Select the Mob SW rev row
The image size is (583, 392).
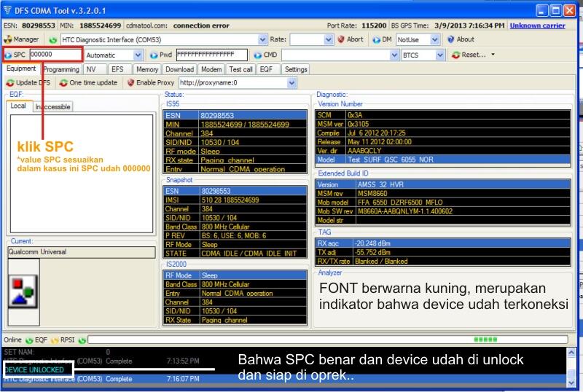click(443, 211)
